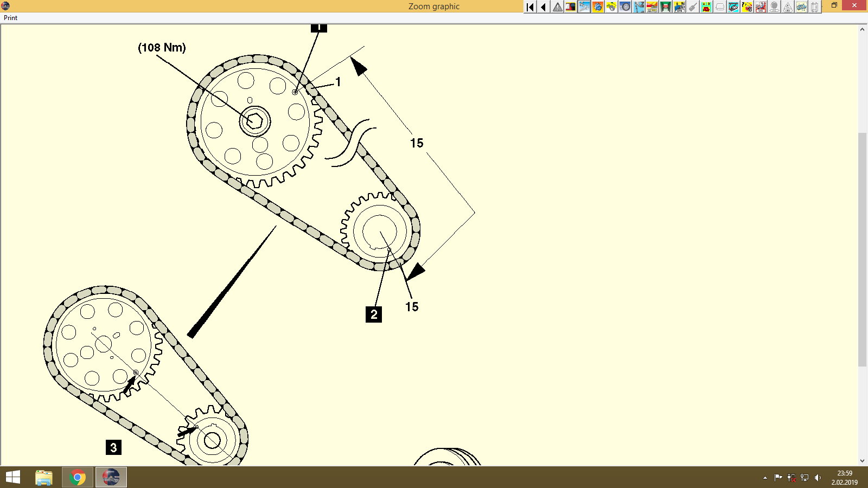This screenshot has height=488, width=868.
Task: Select the globe icon on the toolbar
Action: (x=597, y=8)
